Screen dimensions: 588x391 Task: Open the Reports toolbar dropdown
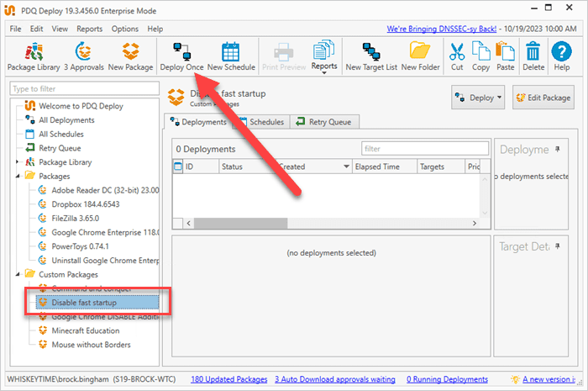point(324,56)
